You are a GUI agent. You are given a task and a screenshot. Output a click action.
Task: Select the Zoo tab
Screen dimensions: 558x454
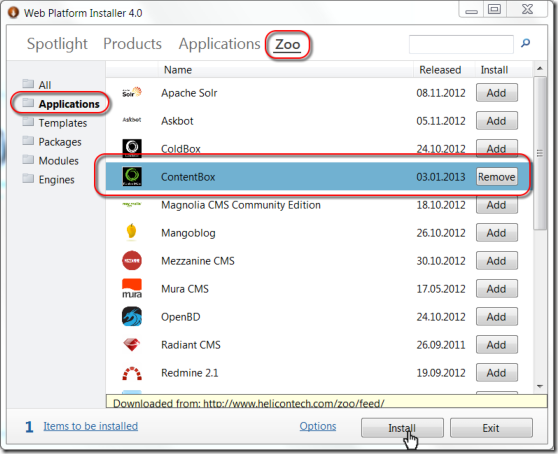[288, 44]
